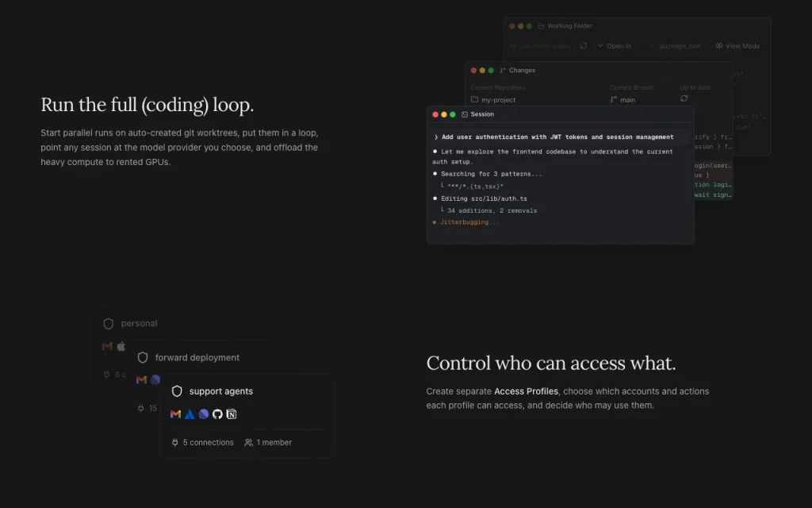This screenshot has width=812, height=508.
Task: Click the yellow minimize dot of Session window
Action: [x=444, y=114]
